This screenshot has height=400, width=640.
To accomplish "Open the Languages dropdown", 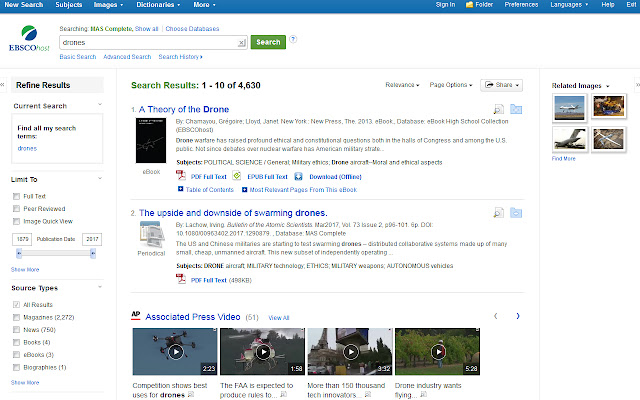I will pyautogui.click(x=569, y=5).
